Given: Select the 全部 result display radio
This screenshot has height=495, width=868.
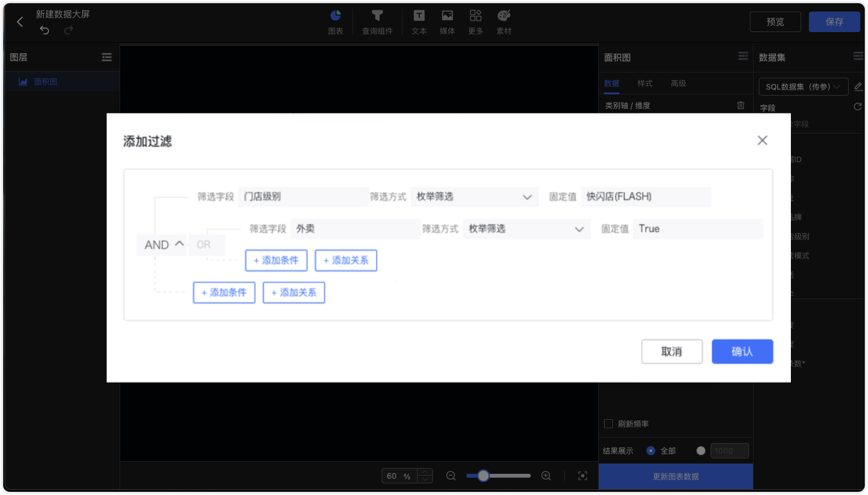Looking at the screenshot, I should click(651, 451).
